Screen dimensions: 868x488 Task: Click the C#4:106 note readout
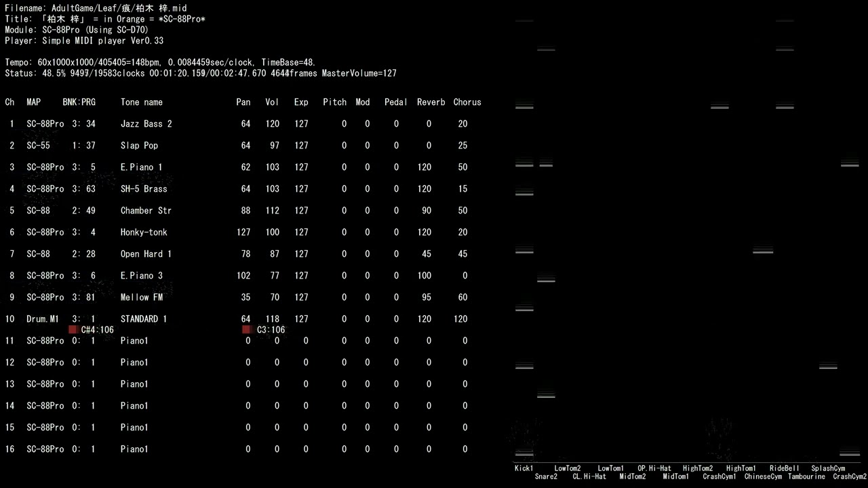[98, 330]
